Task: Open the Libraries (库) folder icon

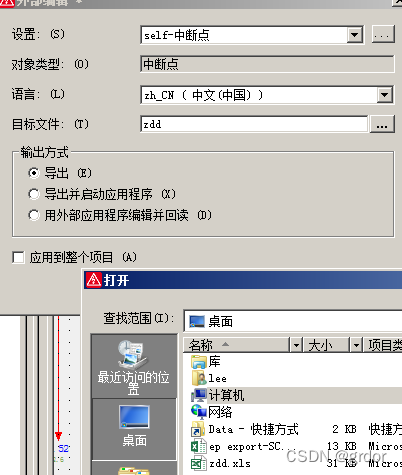Action: (199, 361)
